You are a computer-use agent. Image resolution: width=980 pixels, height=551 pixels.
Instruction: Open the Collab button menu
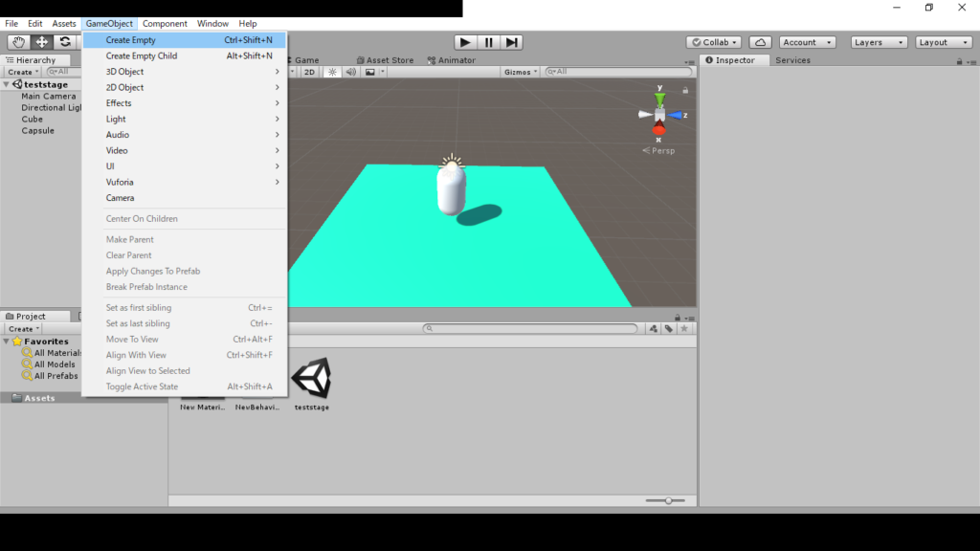click(x=714, y=42)
